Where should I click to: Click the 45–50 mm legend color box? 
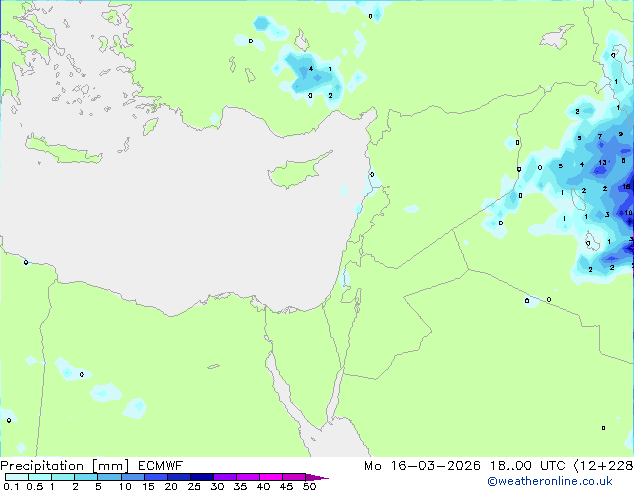tap(294, 477)
